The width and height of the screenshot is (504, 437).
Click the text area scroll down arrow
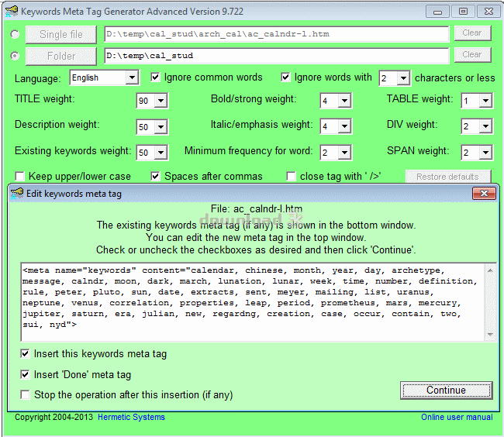point(490,334)
